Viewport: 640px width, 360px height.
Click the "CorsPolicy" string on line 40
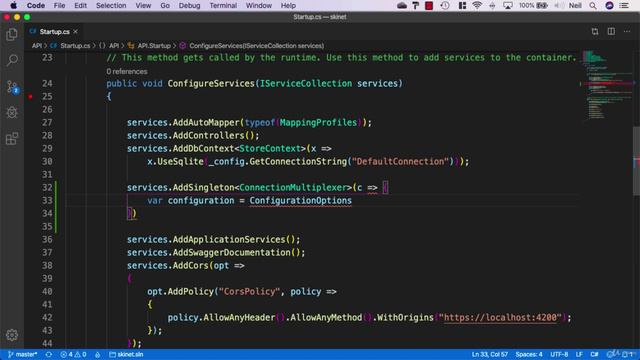[249, 291]
